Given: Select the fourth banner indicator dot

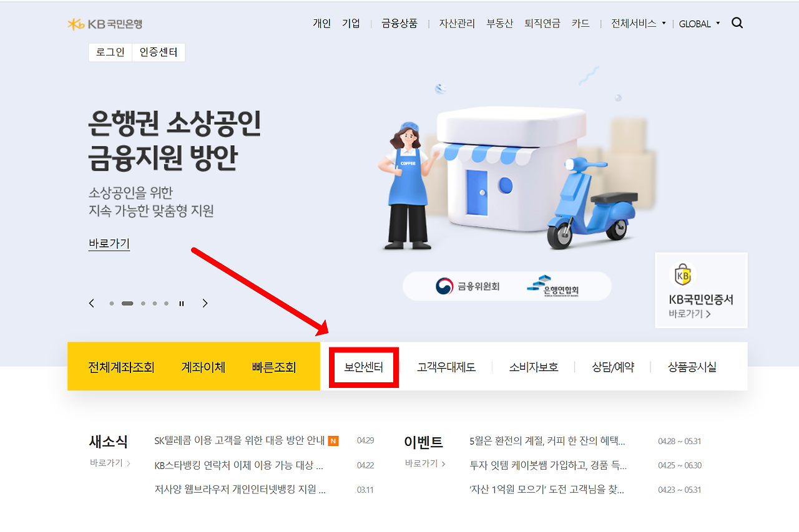Looking at the screenshot, I should (154, 303).
